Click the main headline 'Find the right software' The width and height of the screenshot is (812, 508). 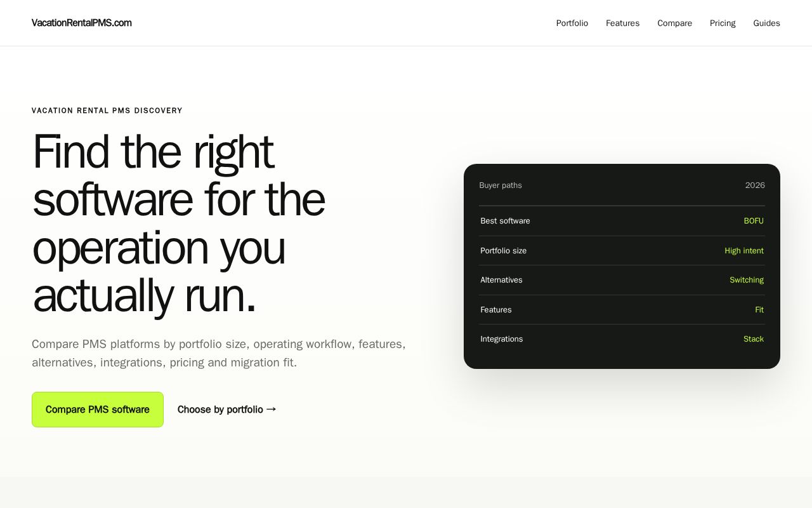[x=178, y=223]
